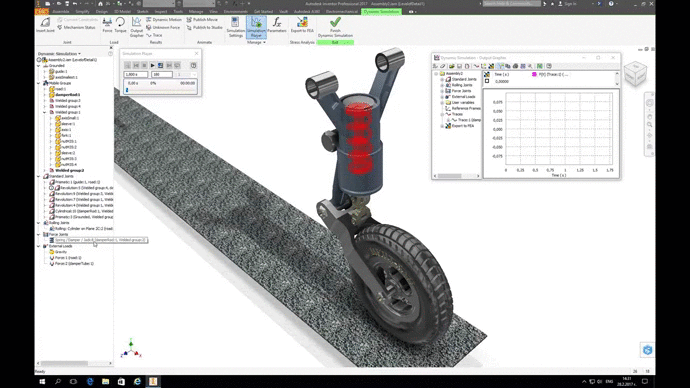Click the ViewCube in viewport

(x=635, y=73)
